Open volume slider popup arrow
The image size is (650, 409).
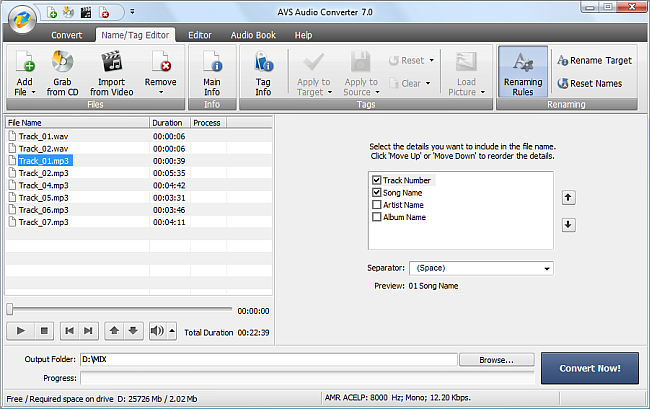tap(172, 331)
